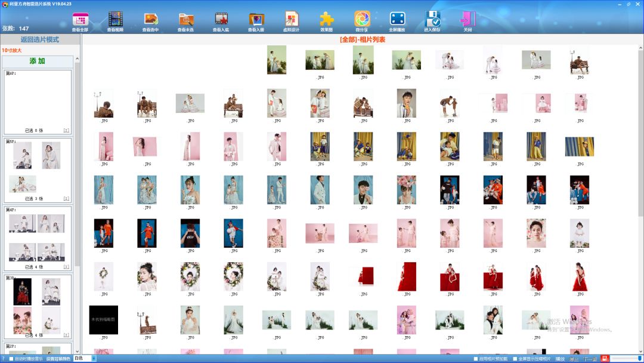Click the question-mark help icon in status bar
The height and width of the screenshot is (363, 644).
[3, 359]
